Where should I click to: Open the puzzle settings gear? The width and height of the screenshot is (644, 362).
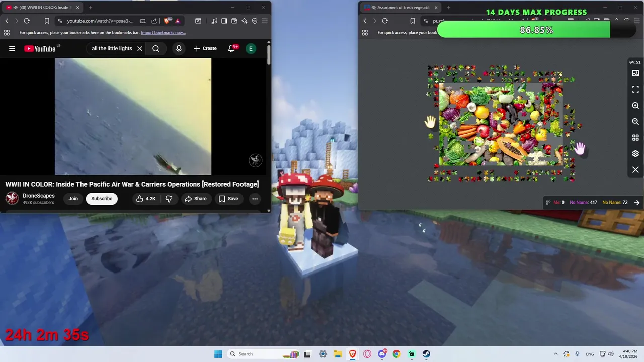coord(635,154)
